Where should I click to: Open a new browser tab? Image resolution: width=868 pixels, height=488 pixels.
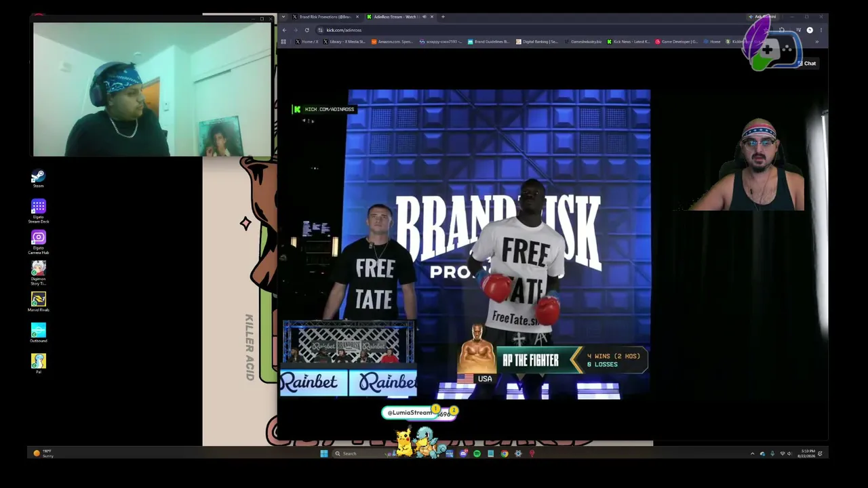point(443,17)
